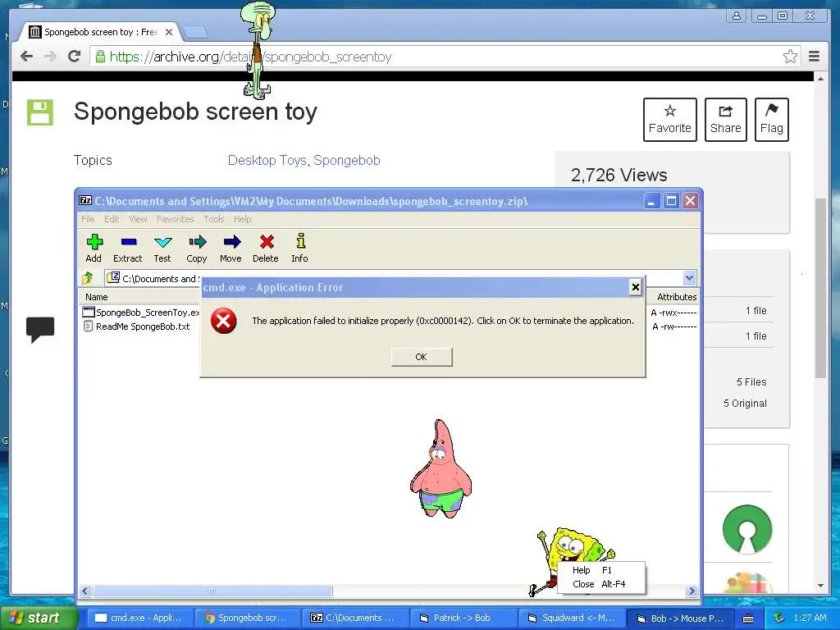Click the Flag button on archive.org
The width and height of the screenshot is (840, 630).
(x=771, y=120)
